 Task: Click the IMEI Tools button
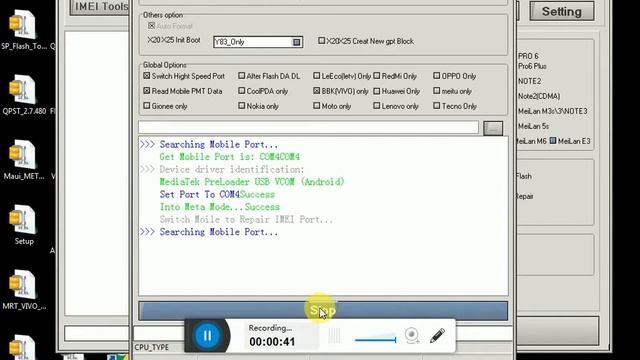coord(100,7)
